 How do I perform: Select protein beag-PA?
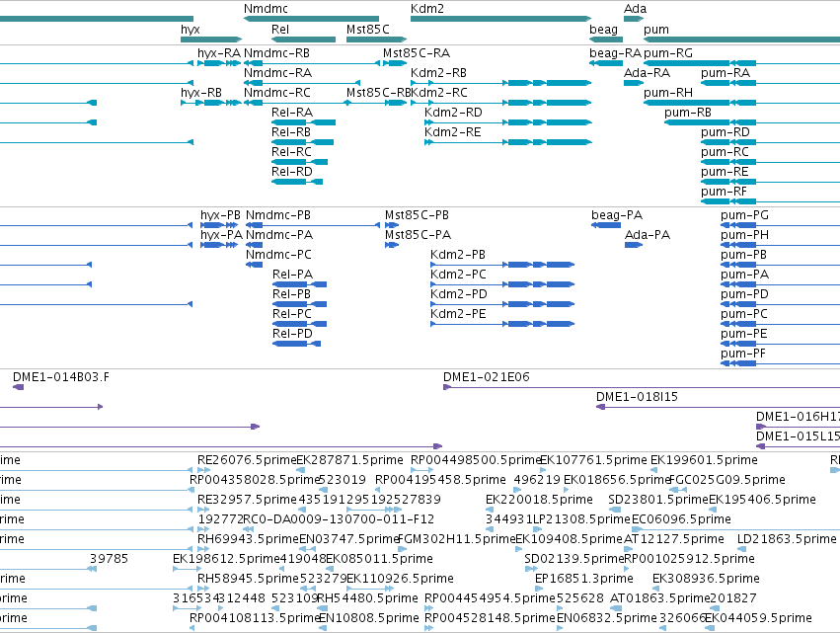click(617, 215)
